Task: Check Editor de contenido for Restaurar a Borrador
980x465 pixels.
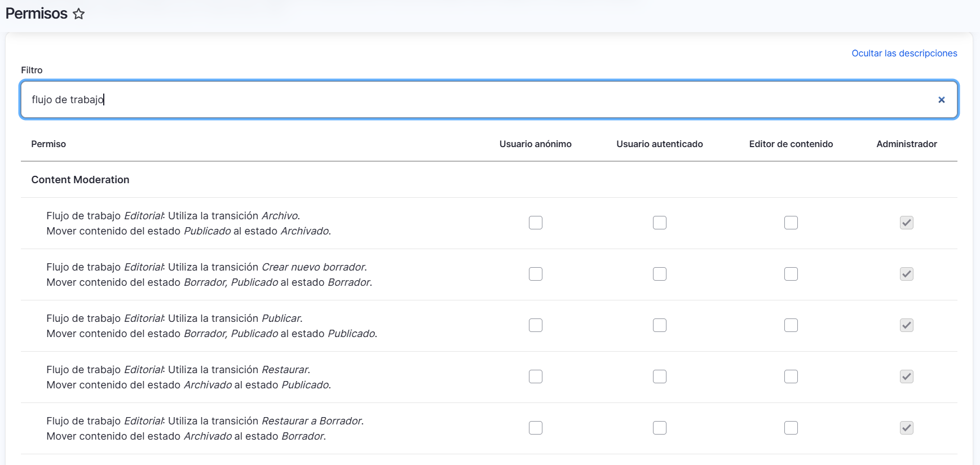Action: coord(791,428)
